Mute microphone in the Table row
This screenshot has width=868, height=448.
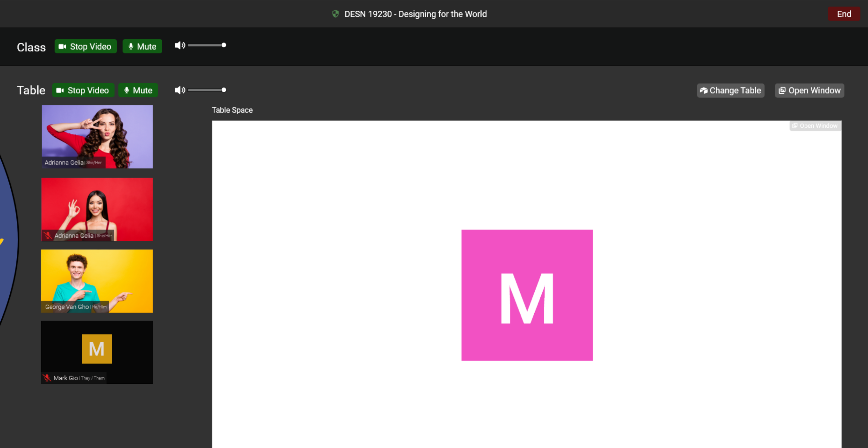point(138,90)
